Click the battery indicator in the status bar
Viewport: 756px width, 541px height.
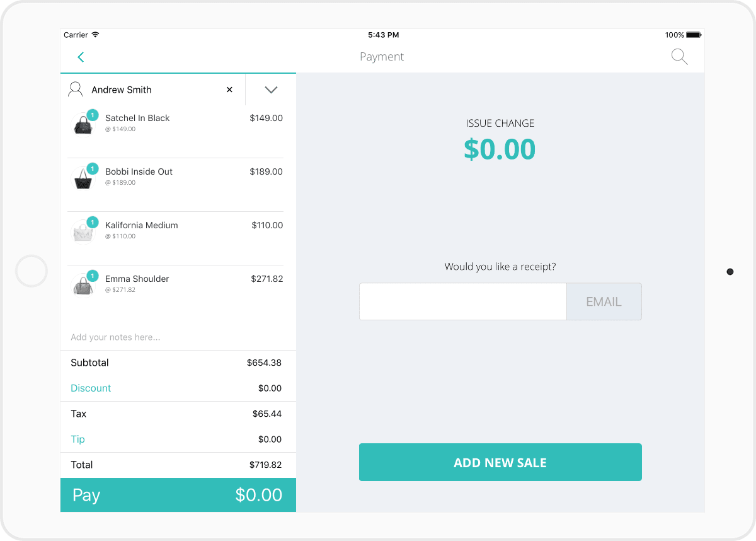pos(693,35)
